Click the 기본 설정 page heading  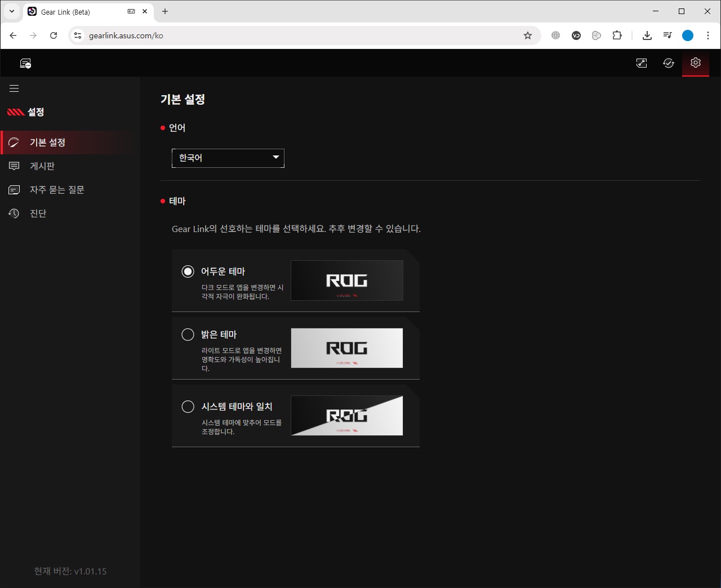183,100
